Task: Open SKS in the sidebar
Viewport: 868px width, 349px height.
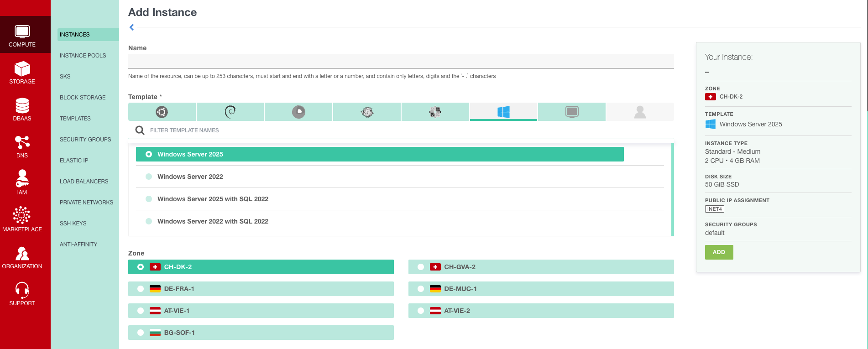Action: [65, 77]
